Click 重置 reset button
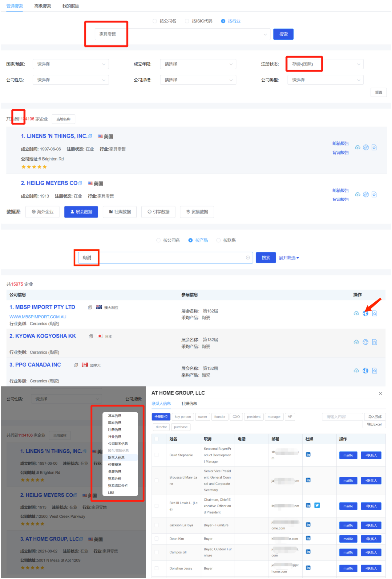This screenshot has height=579, width=392. [378, 92]
